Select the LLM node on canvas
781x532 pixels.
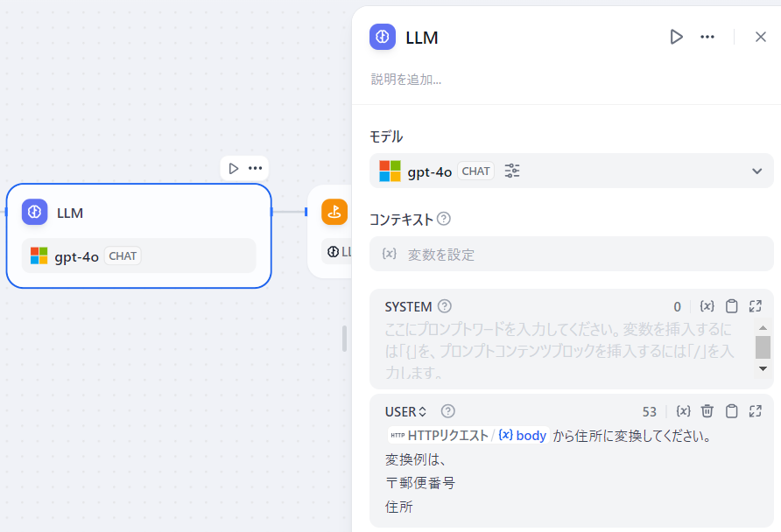(x=138, y=236)
